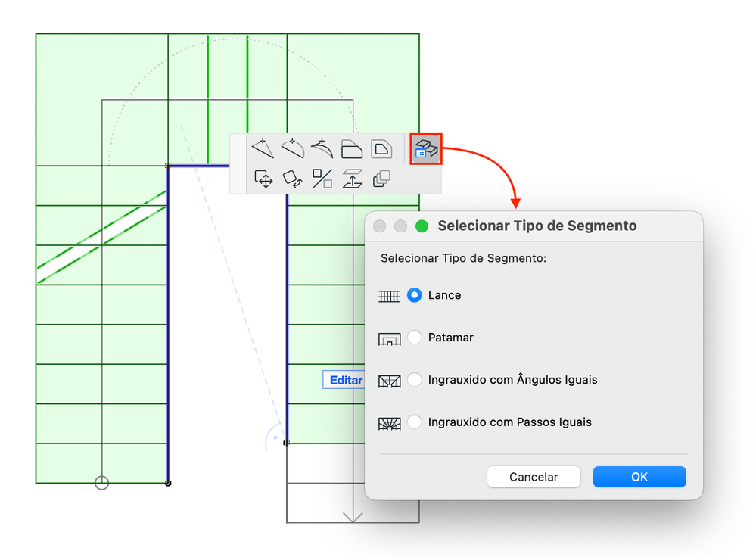Select Ingrauxido com Passos Iguais option

pos(414,422)
